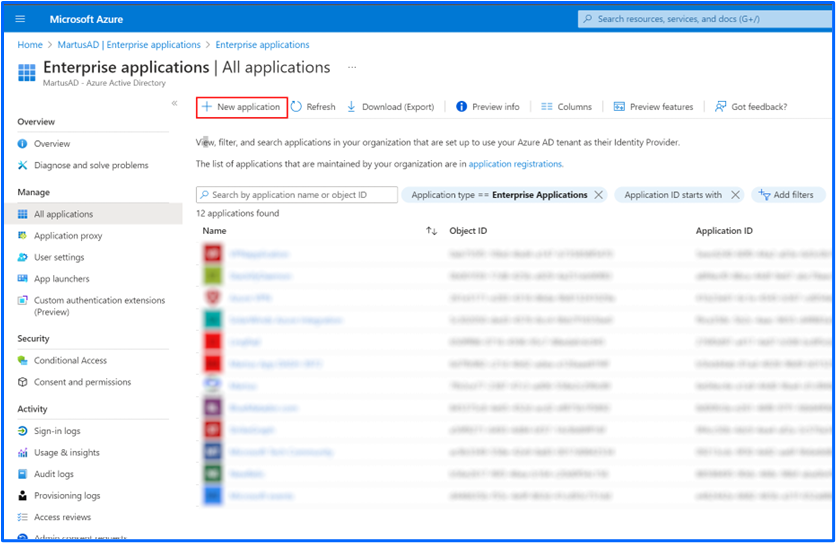Click the Preview features window icon
The height and width of the screenshot is (543, 836).
619,107
